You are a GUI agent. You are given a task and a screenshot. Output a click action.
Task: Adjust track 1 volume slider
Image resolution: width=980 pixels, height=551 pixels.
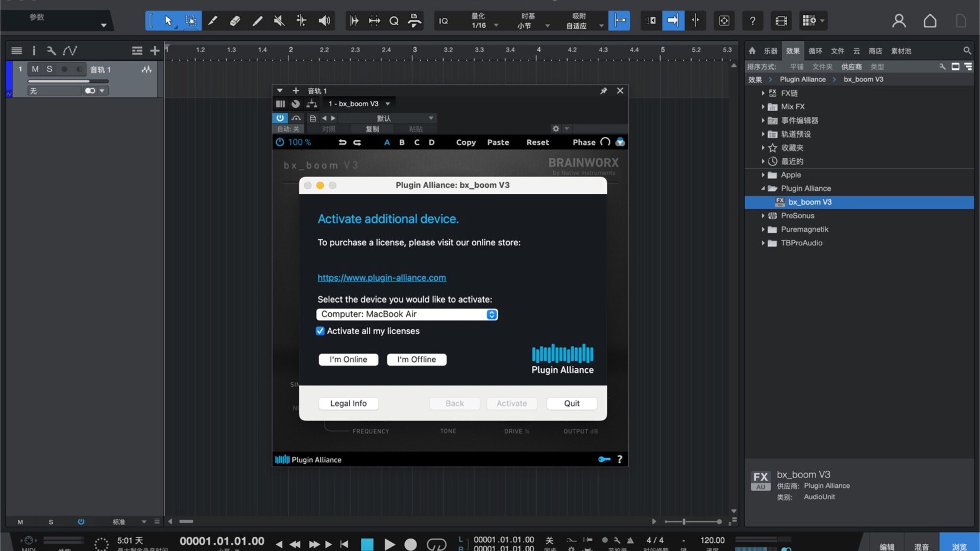coord(68,81)
